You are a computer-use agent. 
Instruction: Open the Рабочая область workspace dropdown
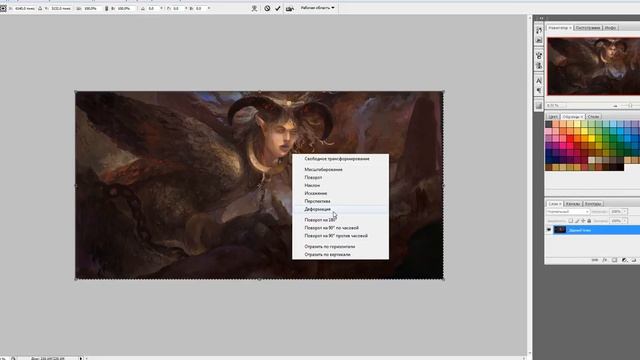318,8
